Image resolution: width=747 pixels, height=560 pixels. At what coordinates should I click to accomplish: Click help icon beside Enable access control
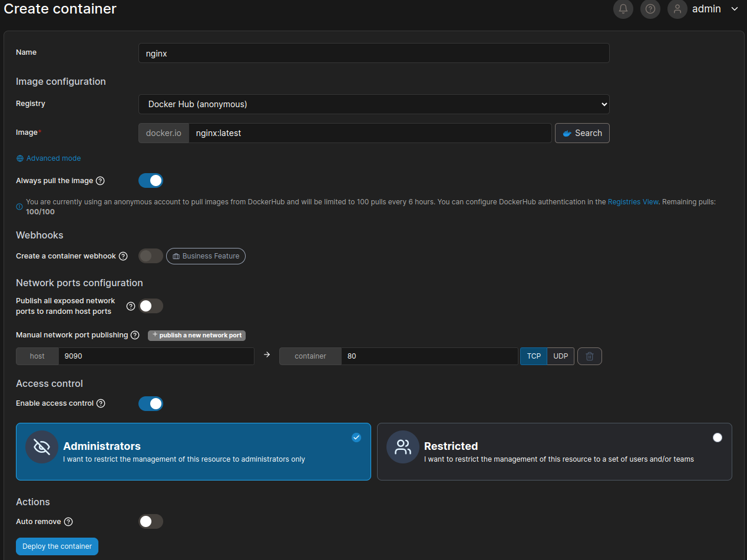click(x=101, y=403)
